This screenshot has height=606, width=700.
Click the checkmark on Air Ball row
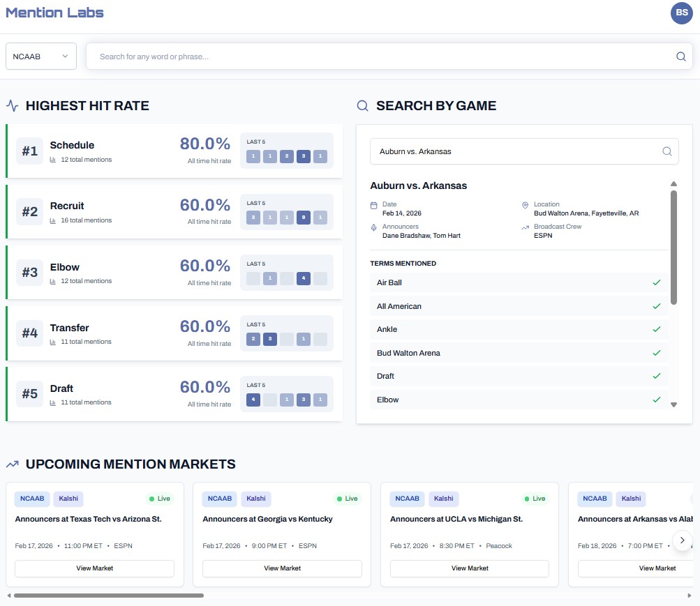pos(656,282)
